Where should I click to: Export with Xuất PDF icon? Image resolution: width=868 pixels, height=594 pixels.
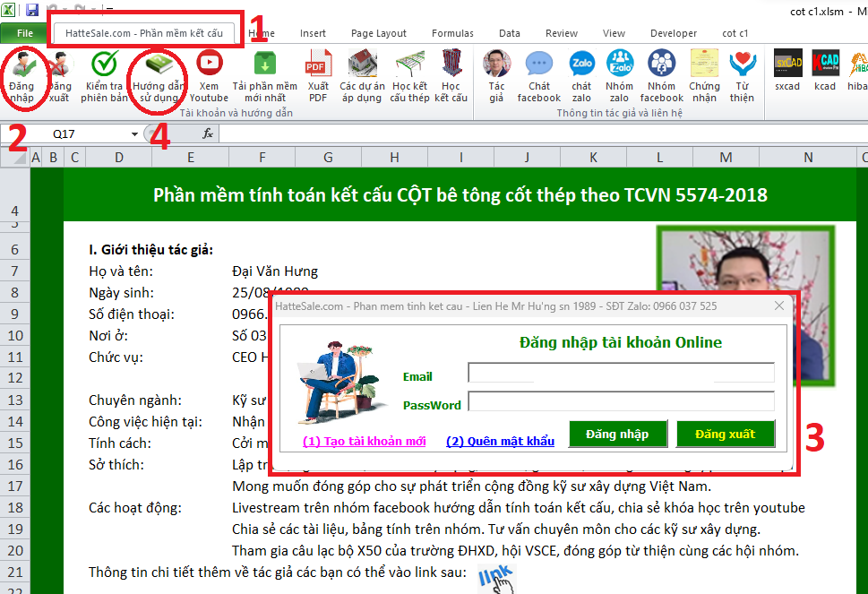click(318, 76)
